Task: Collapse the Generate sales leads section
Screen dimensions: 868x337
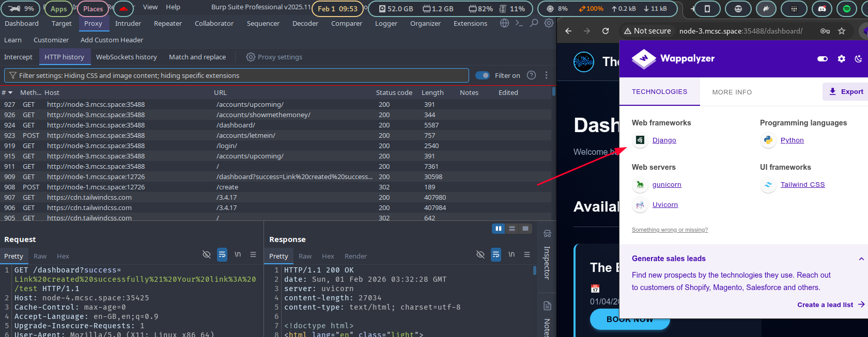Action: point(861,259)
